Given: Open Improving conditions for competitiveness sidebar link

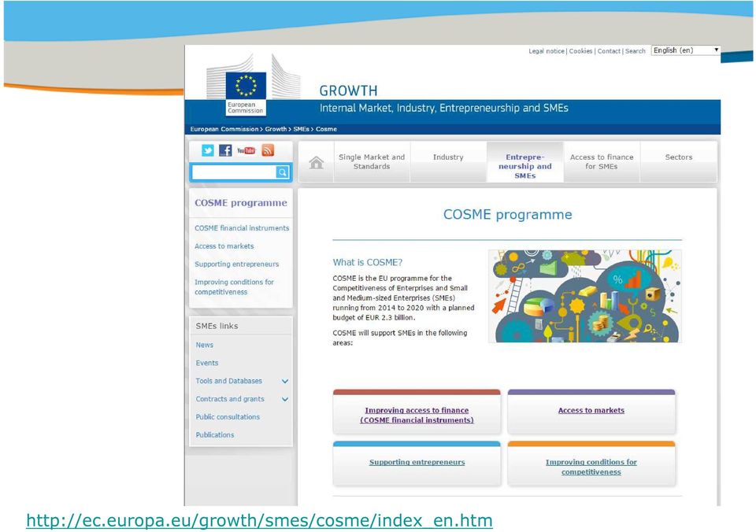Looking at the screenshot, I should [235, 286].
